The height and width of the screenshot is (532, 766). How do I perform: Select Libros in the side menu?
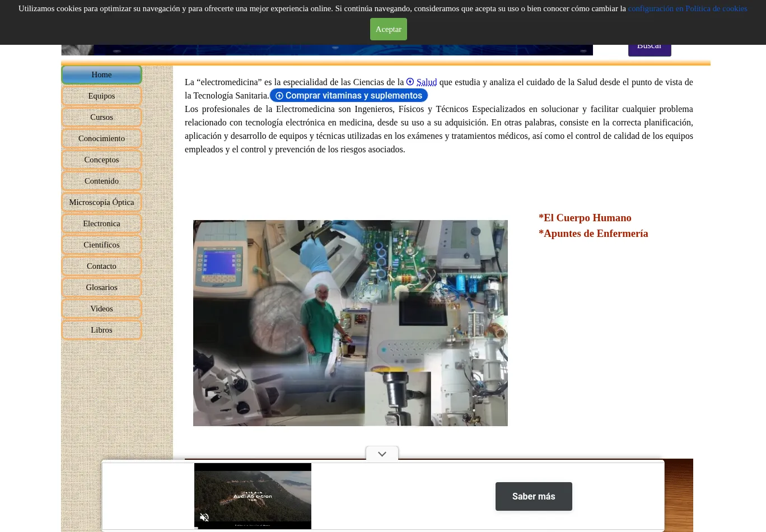[x=101, y=330]
